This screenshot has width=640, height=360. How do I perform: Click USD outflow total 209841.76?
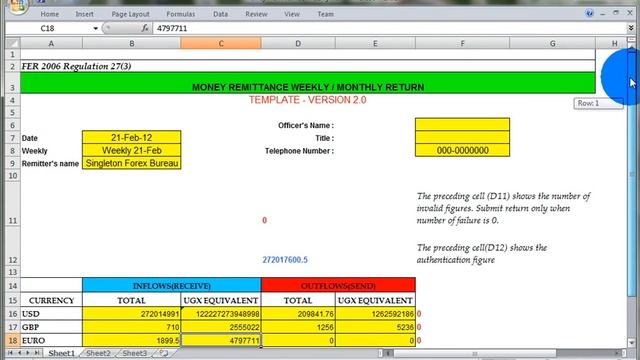[298, 313]
